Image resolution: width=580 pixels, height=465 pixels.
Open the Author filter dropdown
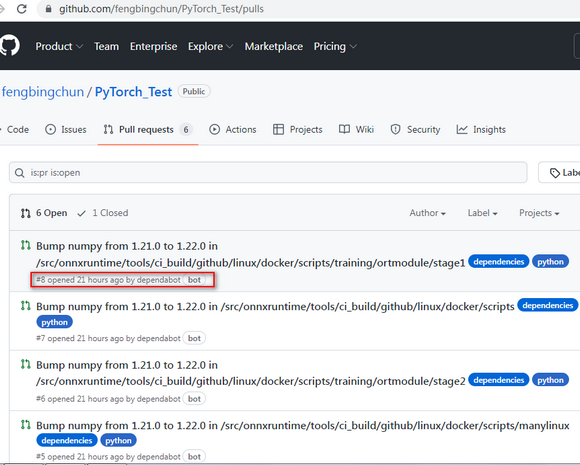(428, 213)
